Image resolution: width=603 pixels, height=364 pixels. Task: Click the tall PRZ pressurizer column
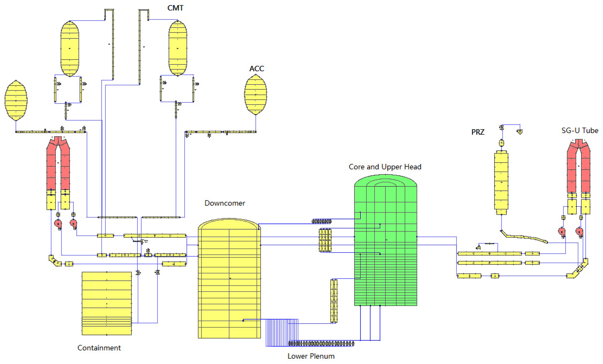[501, 182]
